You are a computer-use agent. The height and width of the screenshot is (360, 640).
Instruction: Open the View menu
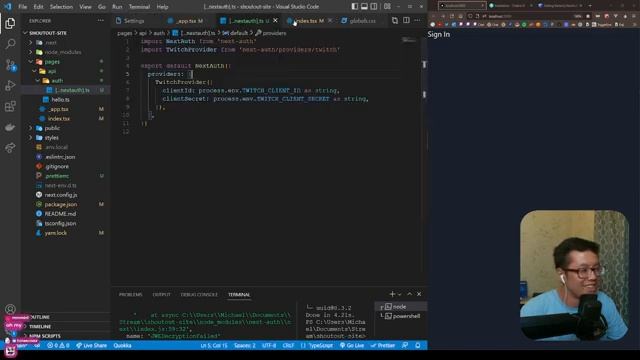coord(85,7)
